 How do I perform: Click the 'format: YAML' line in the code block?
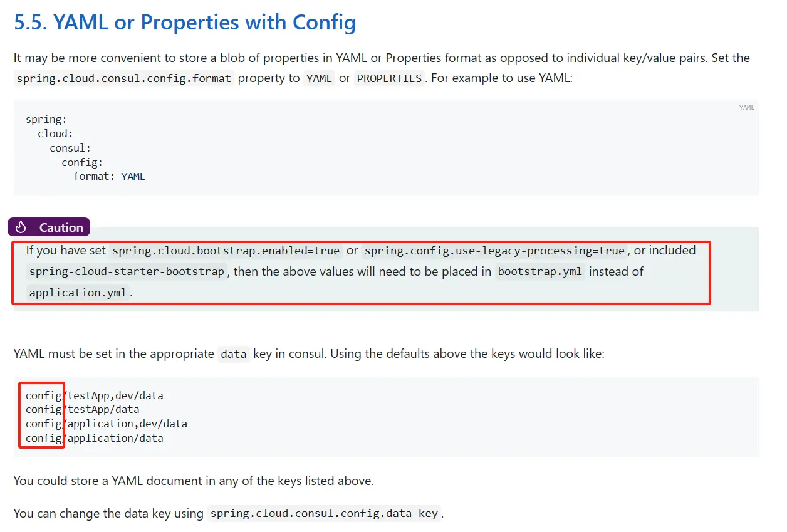pos(109,177)
